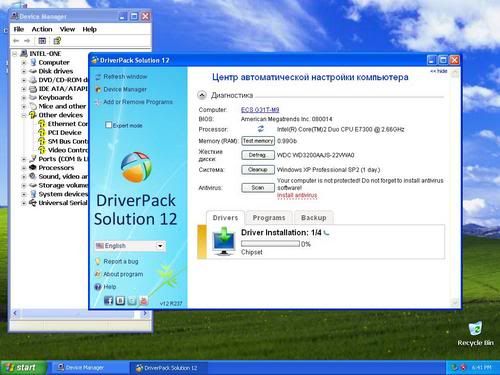Screen dimensions: 500x375
Task: Click the Twitter icon in DriverPack
Action: [132, 300]
